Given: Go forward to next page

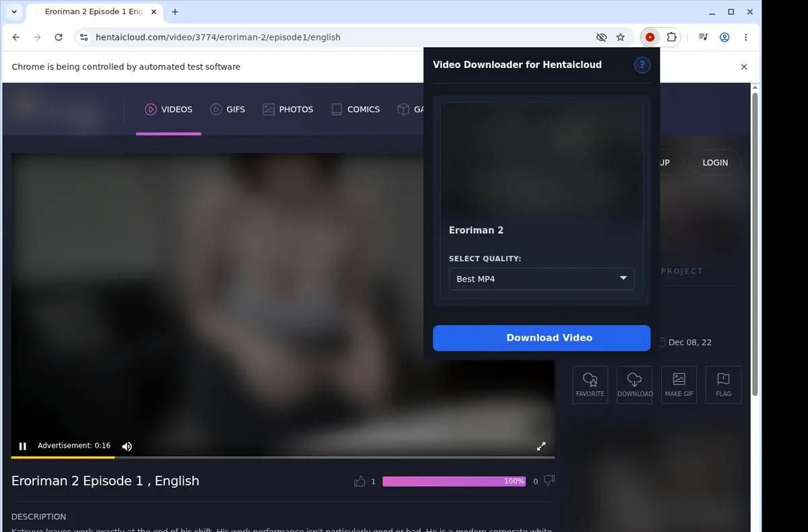Looking at the screenshot, I should (x=37, y=37).
